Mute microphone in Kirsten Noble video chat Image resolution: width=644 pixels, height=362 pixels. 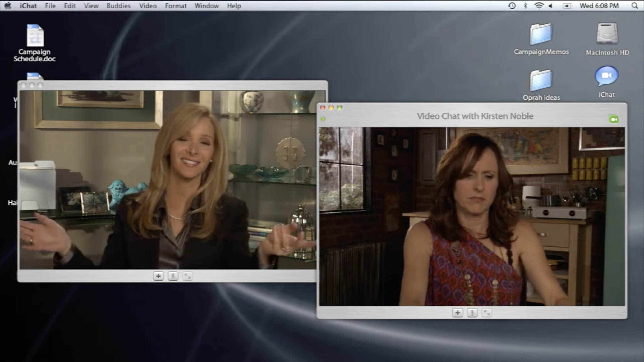coord(472,313)
